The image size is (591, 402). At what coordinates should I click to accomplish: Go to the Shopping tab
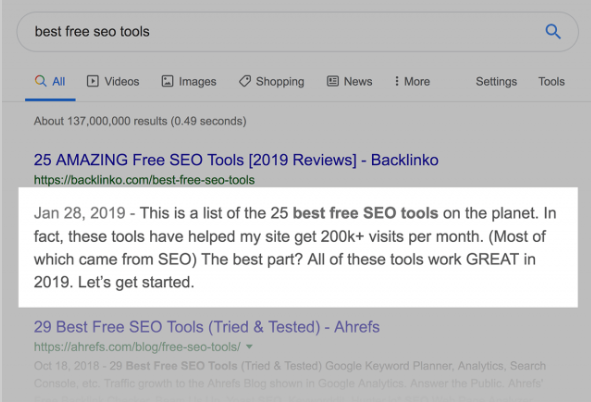point(271,81)
